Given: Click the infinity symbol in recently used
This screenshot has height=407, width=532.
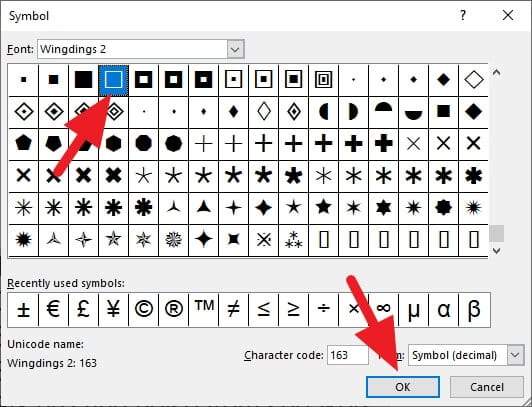Looking at the screenshot, I should (x=383, y=310).
